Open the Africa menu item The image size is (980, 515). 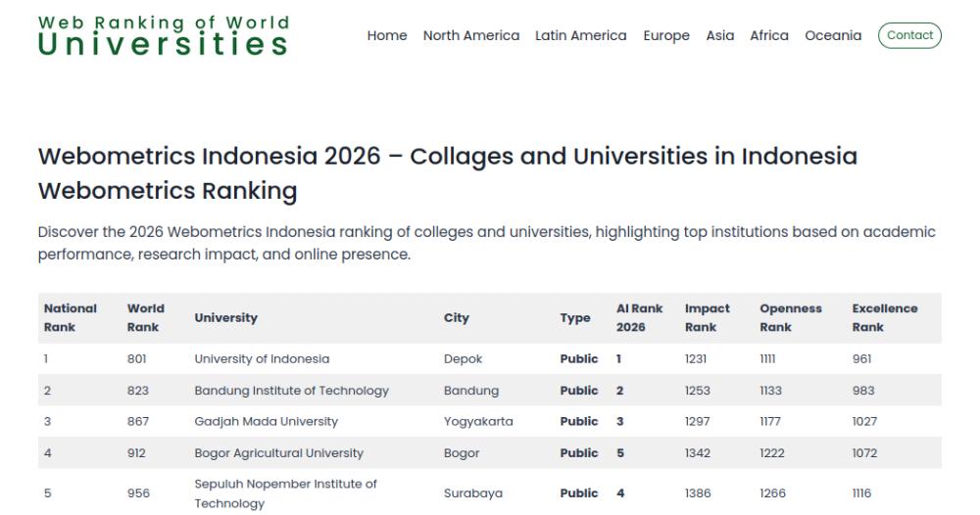pyautogui.click(x=769, y=35)
